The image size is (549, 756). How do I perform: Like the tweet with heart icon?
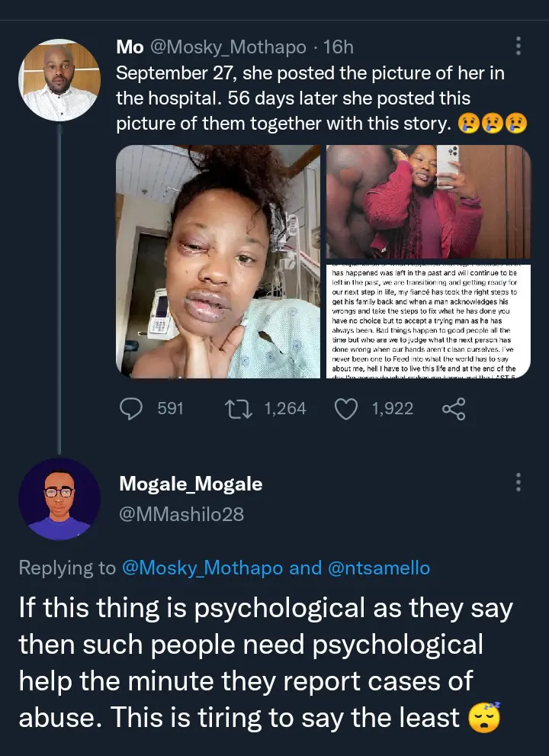click(348, 409)
